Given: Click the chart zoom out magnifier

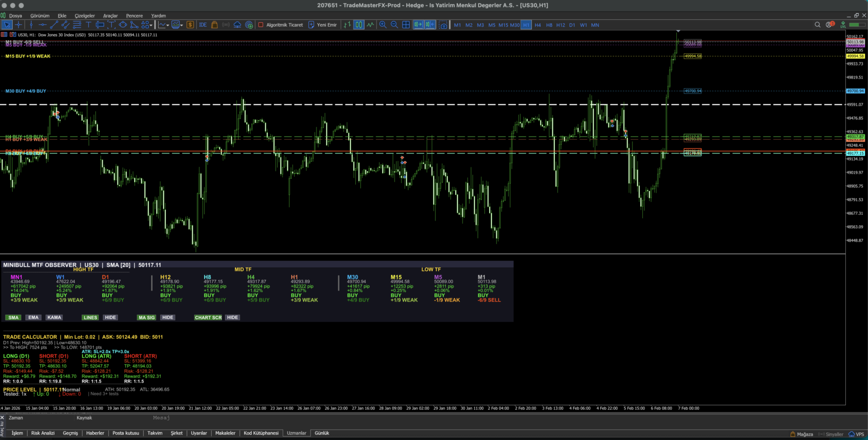Looking at the screenshot, I should coord(394,25).
